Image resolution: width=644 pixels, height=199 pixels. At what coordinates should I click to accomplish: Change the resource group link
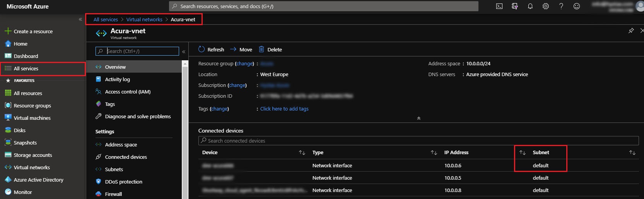(x=244, y=63)
